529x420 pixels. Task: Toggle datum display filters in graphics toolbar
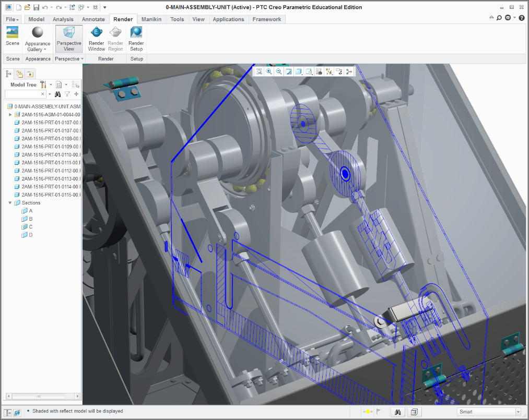pyautogui.click(x=329, y=71)
